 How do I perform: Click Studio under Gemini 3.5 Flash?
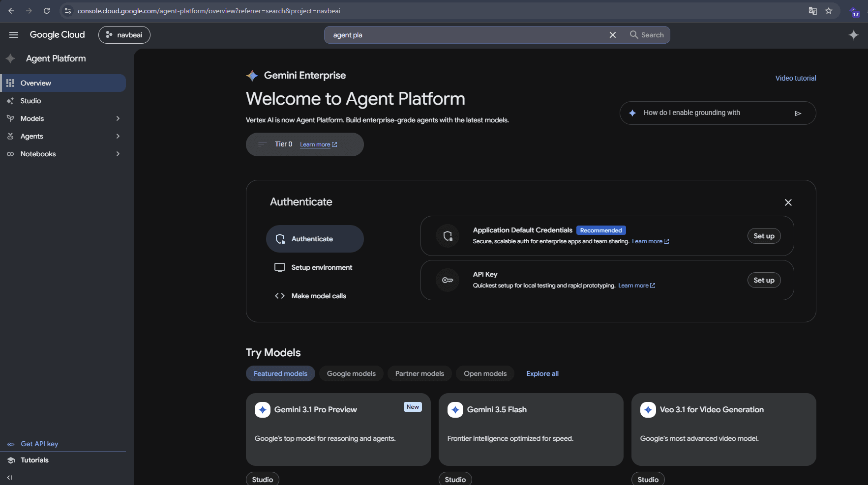click(455, 479)
